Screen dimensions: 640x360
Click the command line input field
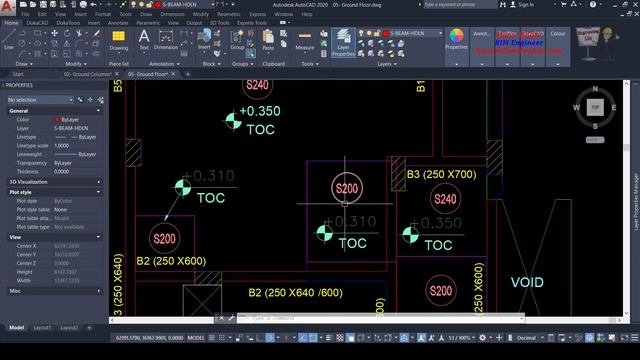click(x=380, y=318)
